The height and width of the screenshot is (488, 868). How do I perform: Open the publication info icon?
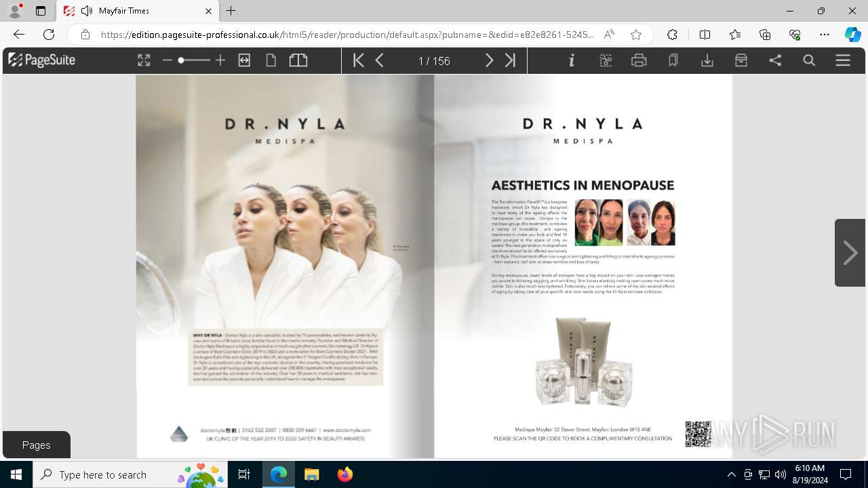572,60
